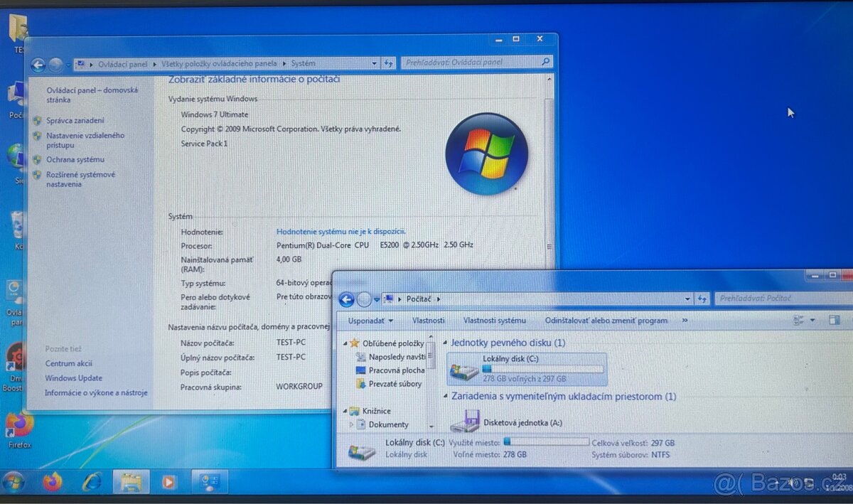Screen dimensions: 853x504
Task: Select Pracovná plocha in navigation pane
Action: [390, 370]
